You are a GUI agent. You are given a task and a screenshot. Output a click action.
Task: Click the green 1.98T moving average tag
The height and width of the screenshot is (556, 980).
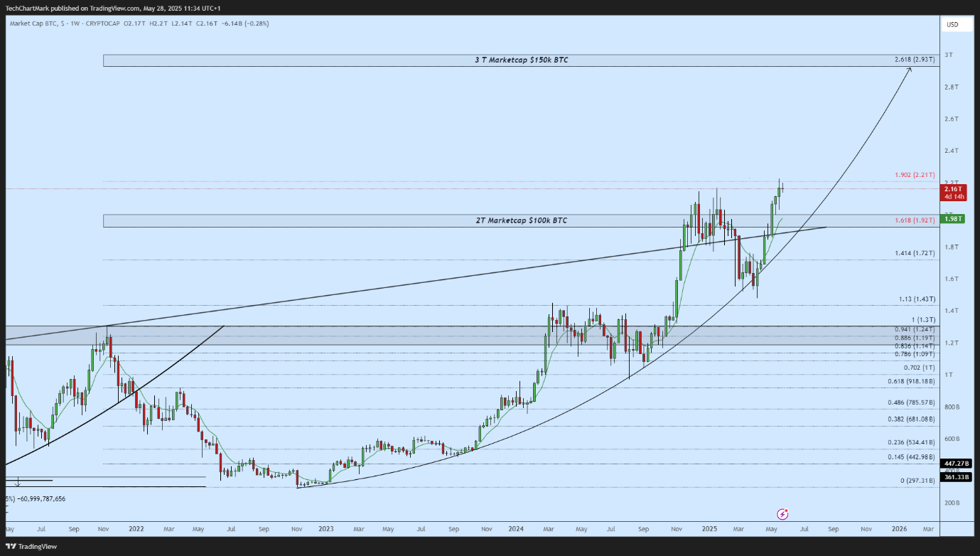(952, 218)
